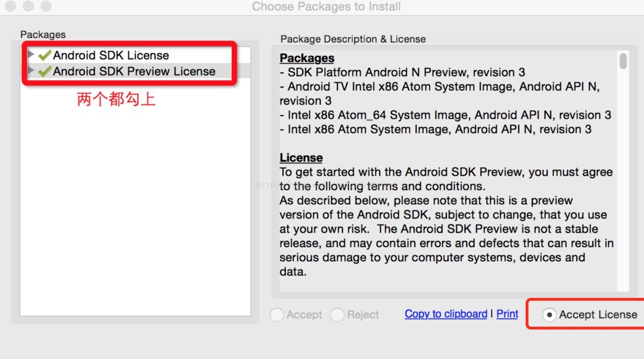Select the Android SDK License entry
Image resolution: width=644 pixels, height=359 pixels.
(x=111, y=55)
